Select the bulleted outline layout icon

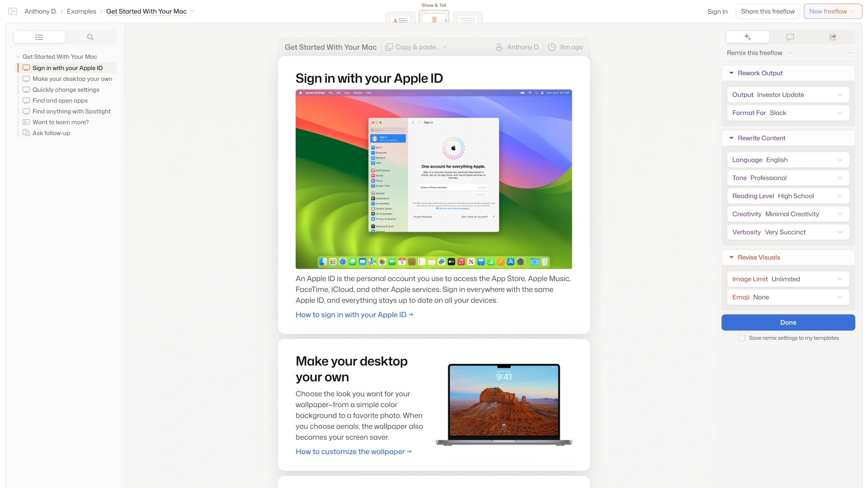coord(467,19)
